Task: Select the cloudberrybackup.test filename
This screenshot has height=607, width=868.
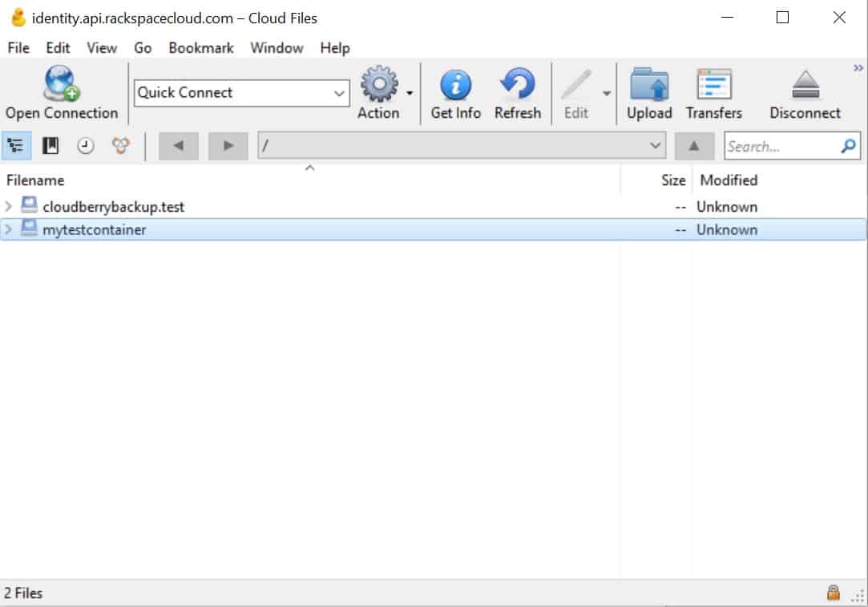Action: (x=114, y=207)
